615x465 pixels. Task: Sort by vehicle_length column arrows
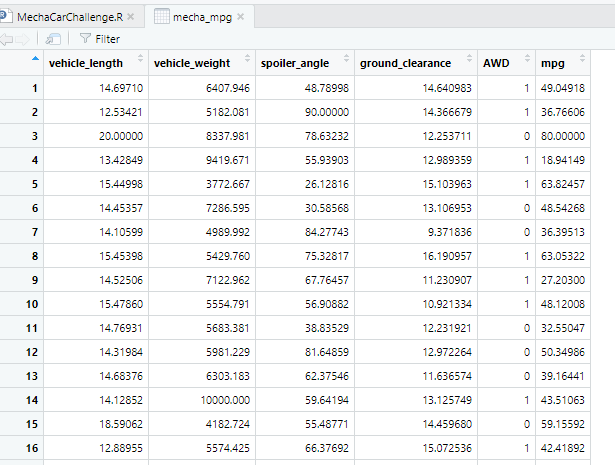140,59
